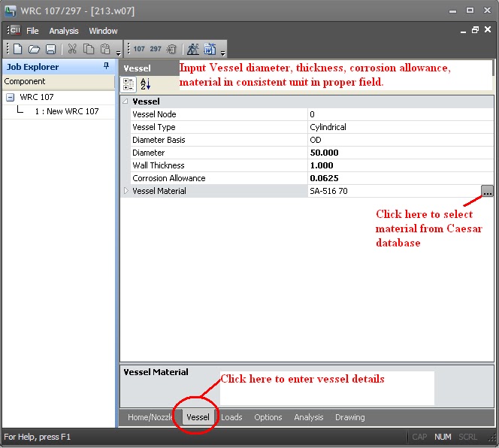Open the standard toolbar overflow arrow
This screenshot has height=448, width=499.
(x=119, y=53)
